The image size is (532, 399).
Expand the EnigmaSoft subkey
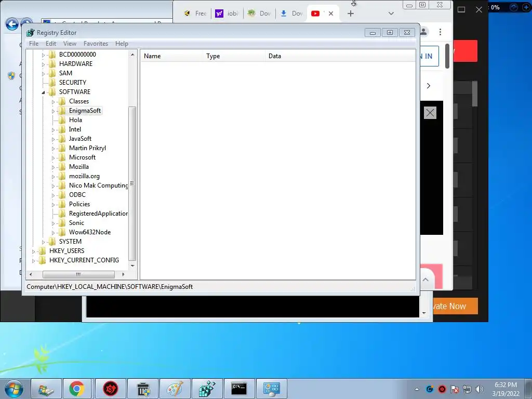coord(53,111)
